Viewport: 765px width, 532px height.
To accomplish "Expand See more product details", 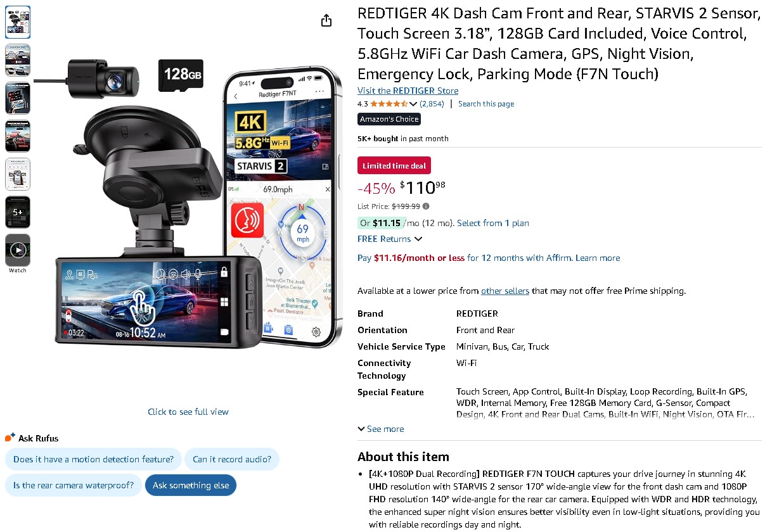I will [x=381, y=429].
